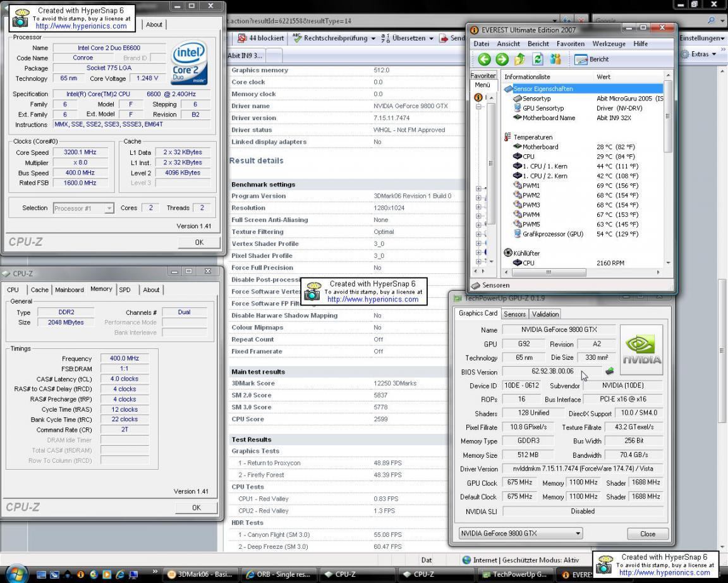Viewport: 728px width, 583px height.
Task: Click the 44 blockiert popup blocker icon
Action: pyautogui.click(x=242, y=38)
